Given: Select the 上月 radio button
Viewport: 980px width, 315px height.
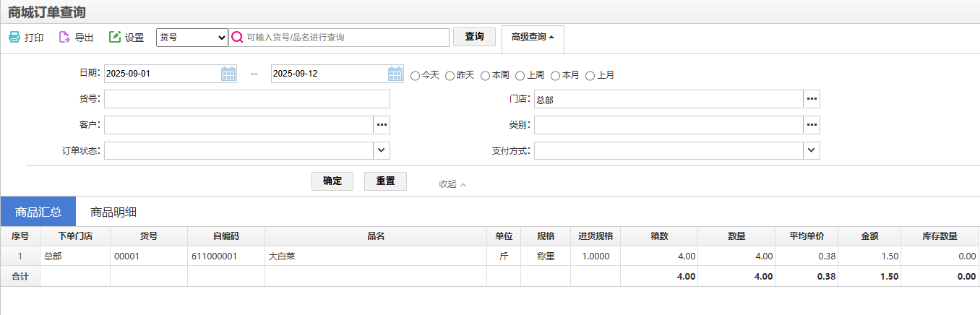Looking at the screenshot, I should pyautogui.click(x=590, y=75).
